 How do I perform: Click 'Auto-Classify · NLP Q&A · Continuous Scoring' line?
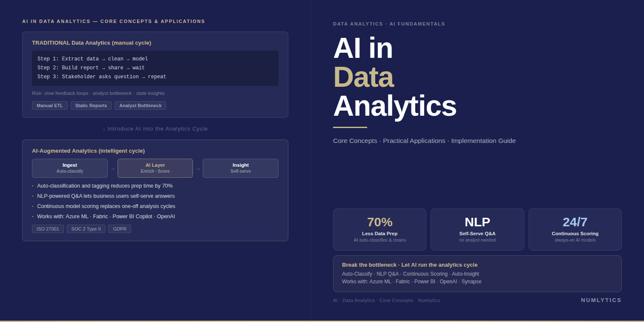click(x=411, y=274)
